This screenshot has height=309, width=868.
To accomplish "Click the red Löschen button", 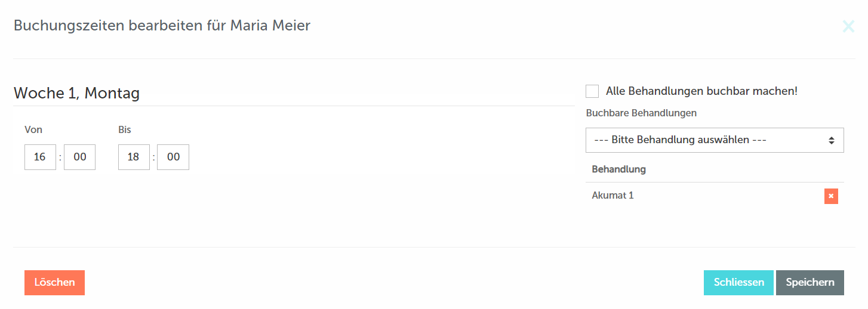I will 54,283.
